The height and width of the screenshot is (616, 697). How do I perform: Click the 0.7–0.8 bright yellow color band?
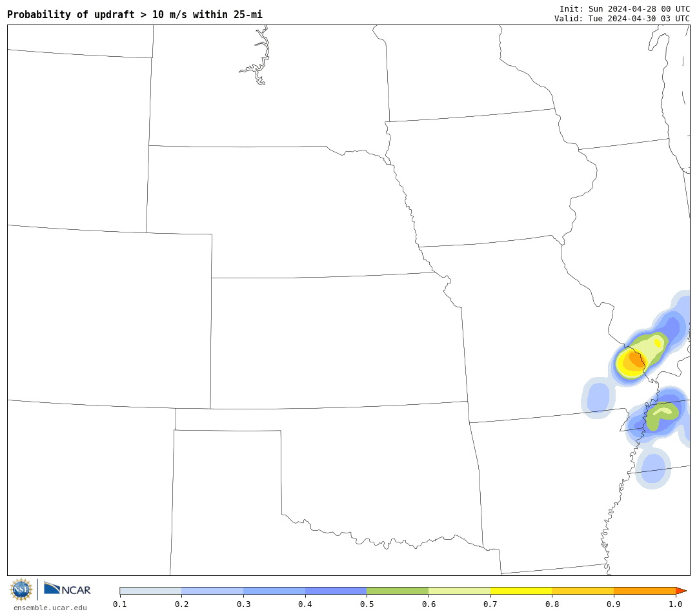pyautogui.click(x=521, y=591)
